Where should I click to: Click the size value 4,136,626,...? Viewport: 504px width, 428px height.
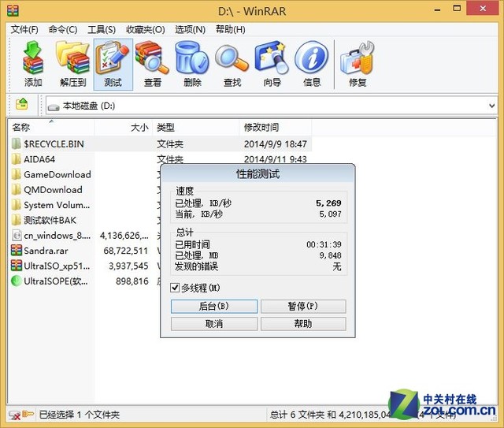(124, 236)
